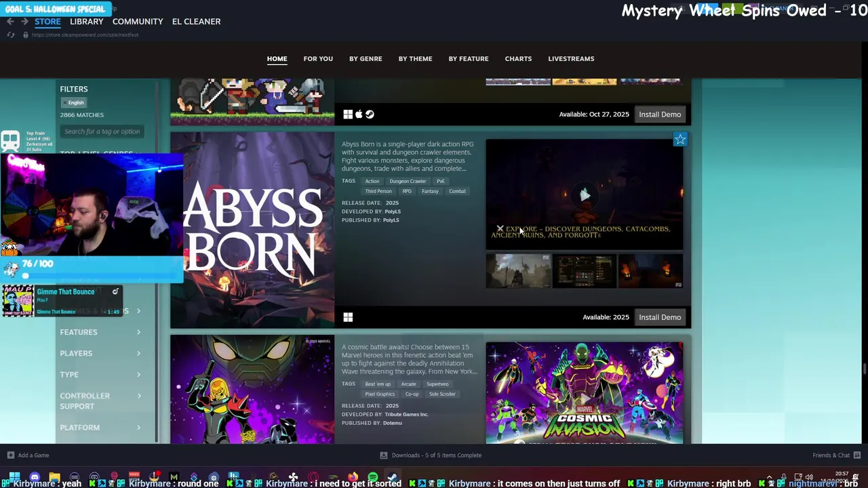Go forward with the Steam forward arrow
The width and height of the screenshot is (868, 488).
pyautogui.click(x=24, y=22)
